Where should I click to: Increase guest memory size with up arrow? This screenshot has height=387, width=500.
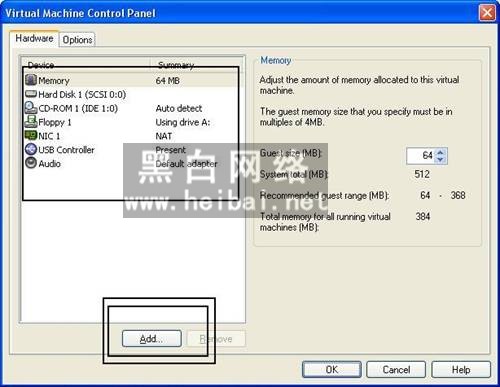(x=440, y=152)
